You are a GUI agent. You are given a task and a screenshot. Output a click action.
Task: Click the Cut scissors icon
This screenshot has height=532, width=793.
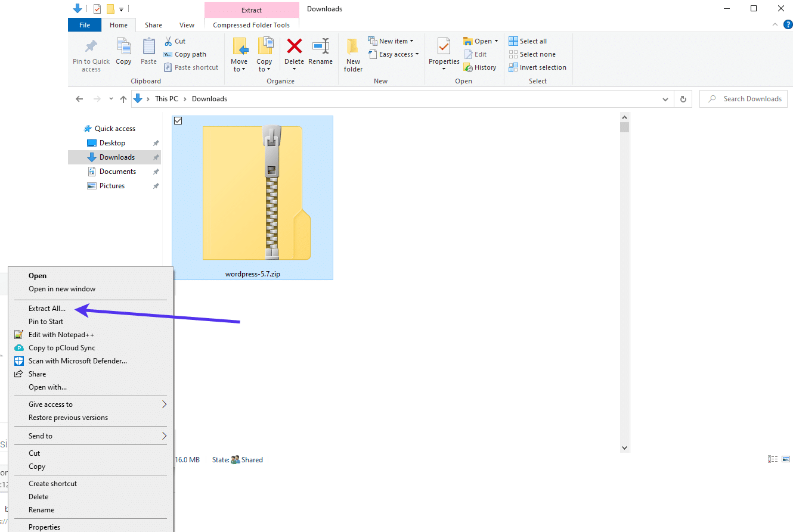tap(169, 41)
